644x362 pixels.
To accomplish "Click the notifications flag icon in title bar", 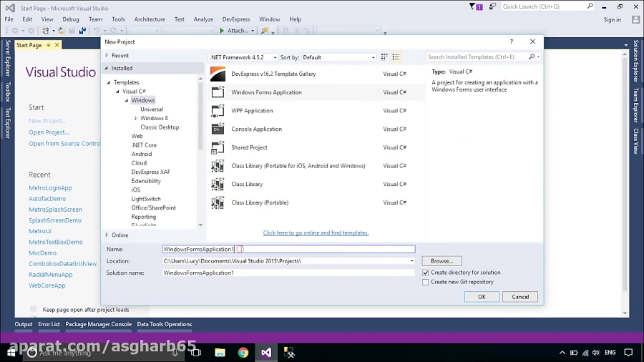I will click(x=474, y=6).
